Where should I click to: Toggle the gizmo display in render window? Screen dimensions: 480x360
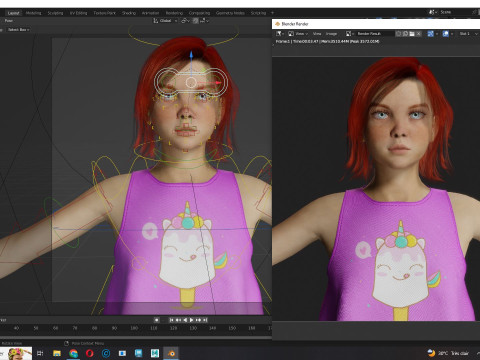coord(432,34)
